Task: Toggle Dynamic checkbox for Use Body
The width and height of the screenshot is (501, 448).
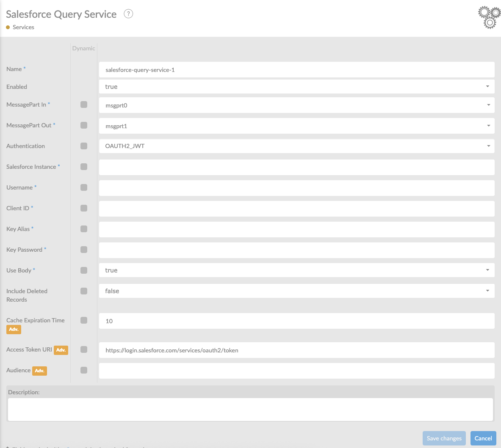Action: [x=84, y=271]
